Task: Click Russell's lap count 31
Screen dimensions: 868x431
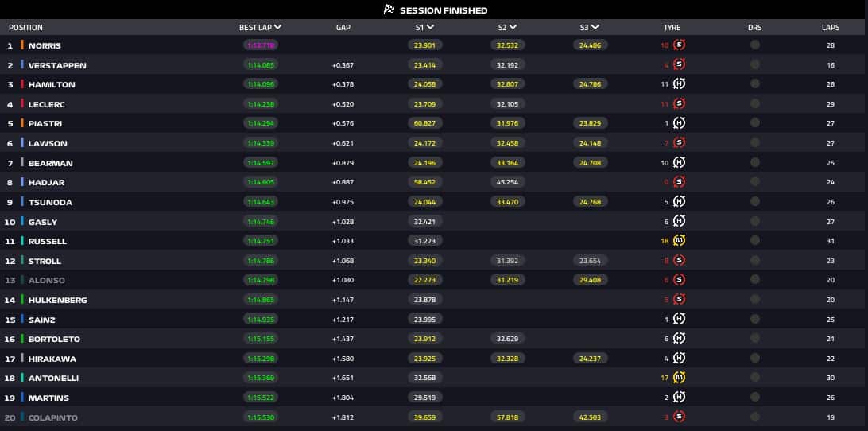Action: [831, 241]
